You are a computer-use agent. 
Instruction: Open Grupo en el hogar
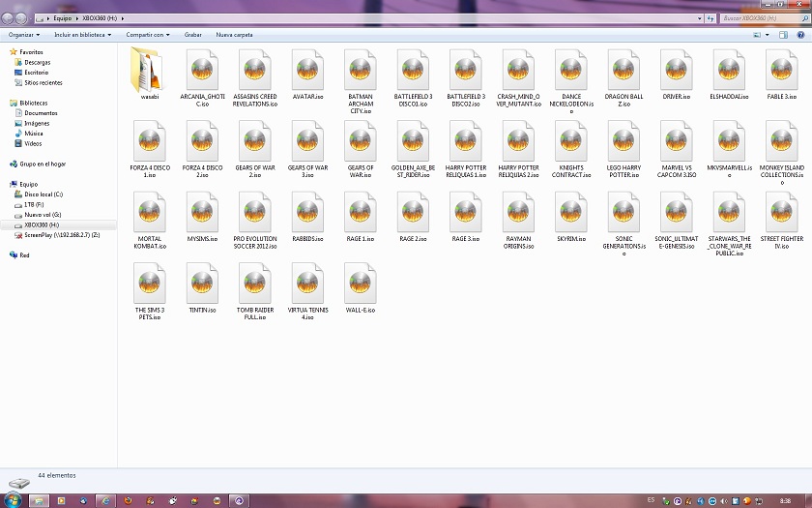click(43, 164)
